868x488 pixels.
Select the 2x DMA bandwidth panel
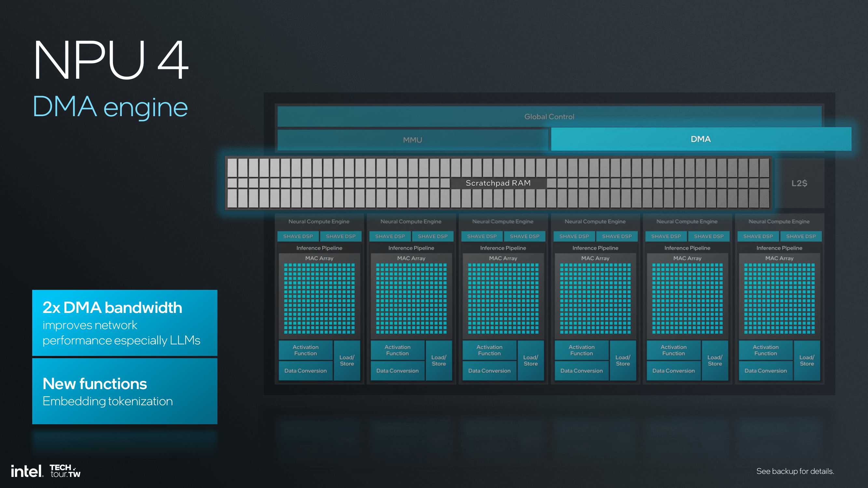pos(125,323)
